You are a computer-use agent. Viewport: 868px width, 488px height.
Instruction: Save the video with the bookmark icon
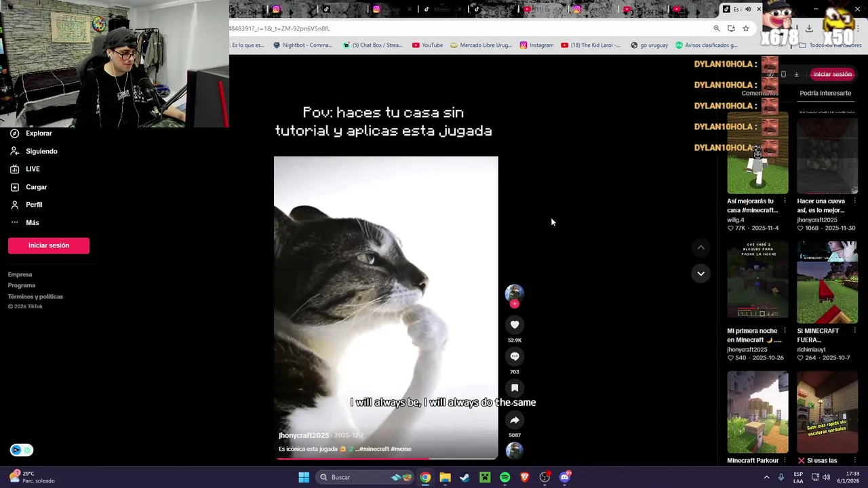click(515, 388)
